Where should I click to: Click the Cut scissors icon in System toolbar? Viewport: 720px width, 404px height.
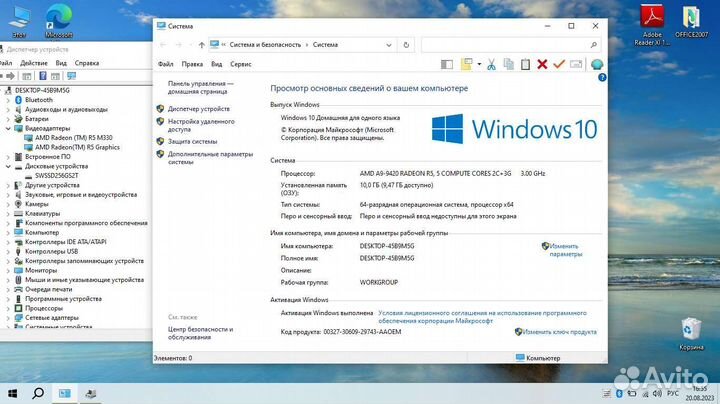[491, 64]
